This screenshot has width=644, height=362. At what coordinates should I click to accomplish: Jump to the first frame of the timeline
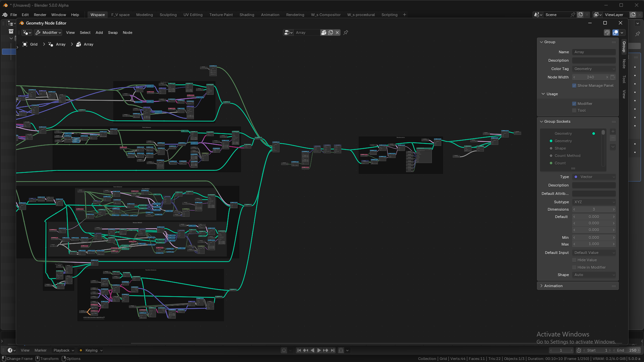299,350
